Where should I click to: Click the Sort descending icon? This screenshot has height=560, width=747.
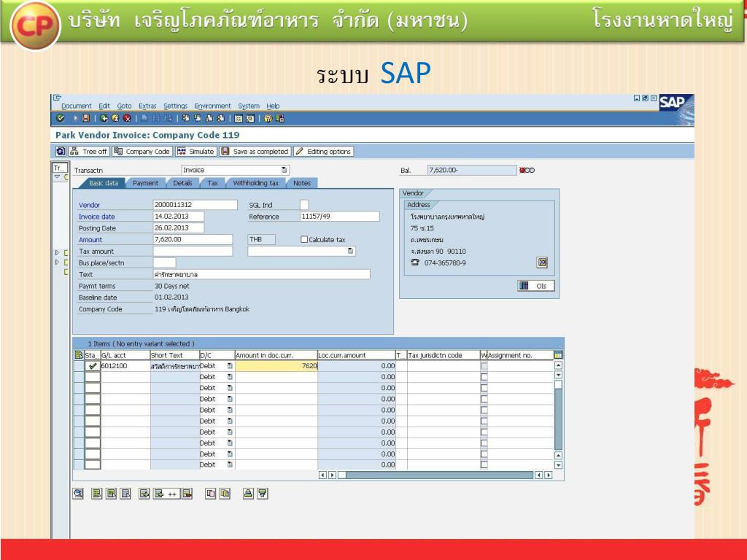[x=263, y=494]
